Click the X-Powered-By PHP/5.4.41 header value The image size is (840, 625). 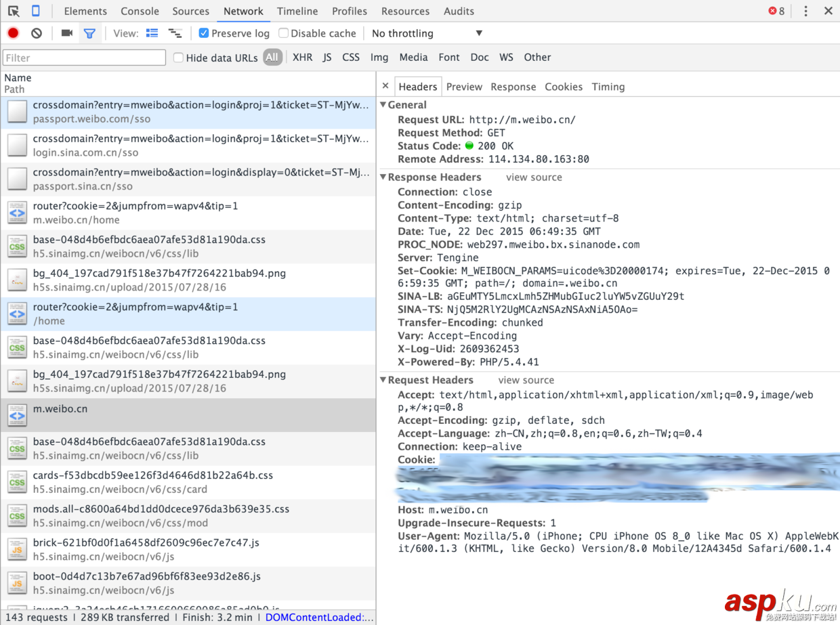click(x=509, y=362)
